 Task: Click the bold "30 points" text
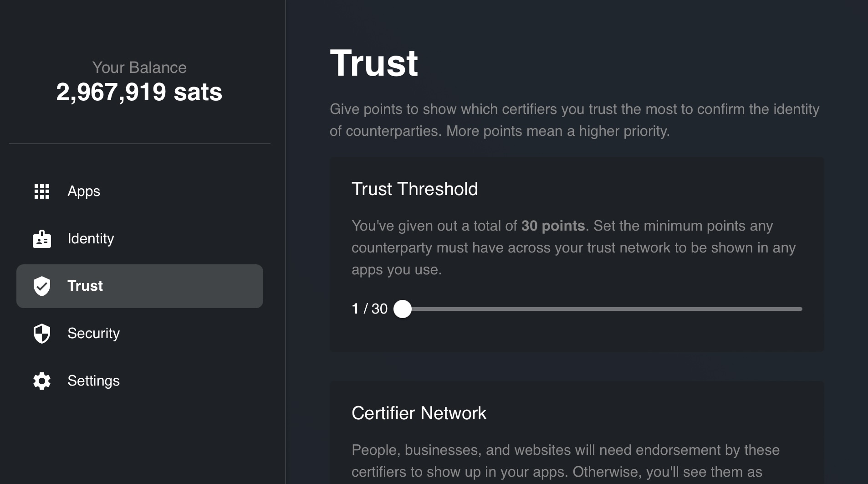(553, 226)
